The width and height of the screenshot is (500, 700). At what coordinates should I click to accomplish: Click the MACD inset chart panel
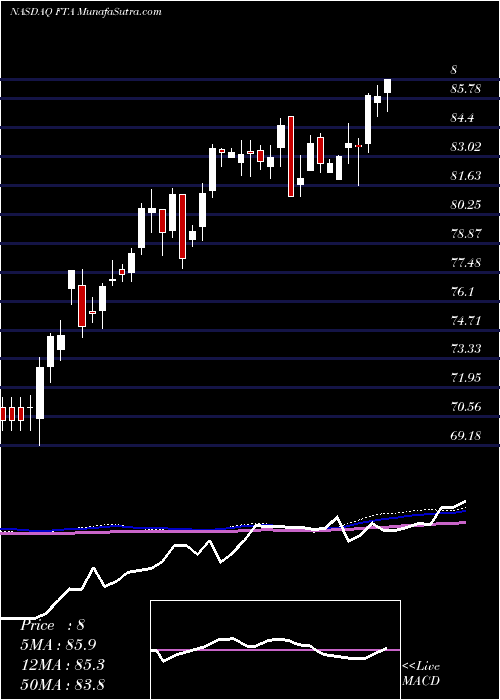coord(275,650)
